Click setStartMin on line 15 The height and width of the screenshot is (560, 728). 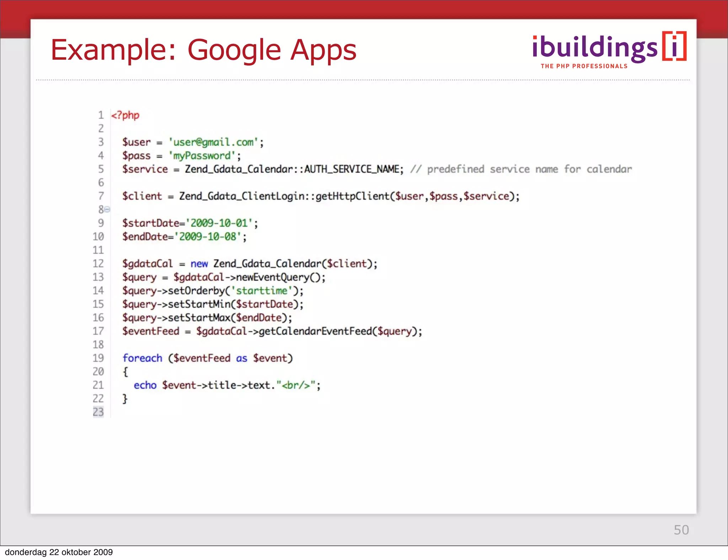click(x=199, y=304)
